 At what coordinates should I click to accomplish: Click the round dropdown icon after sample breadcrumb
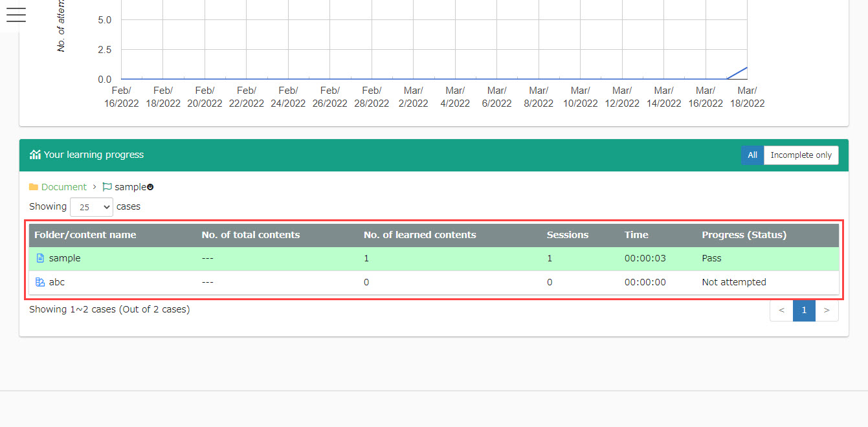click(x=150, y=188)
